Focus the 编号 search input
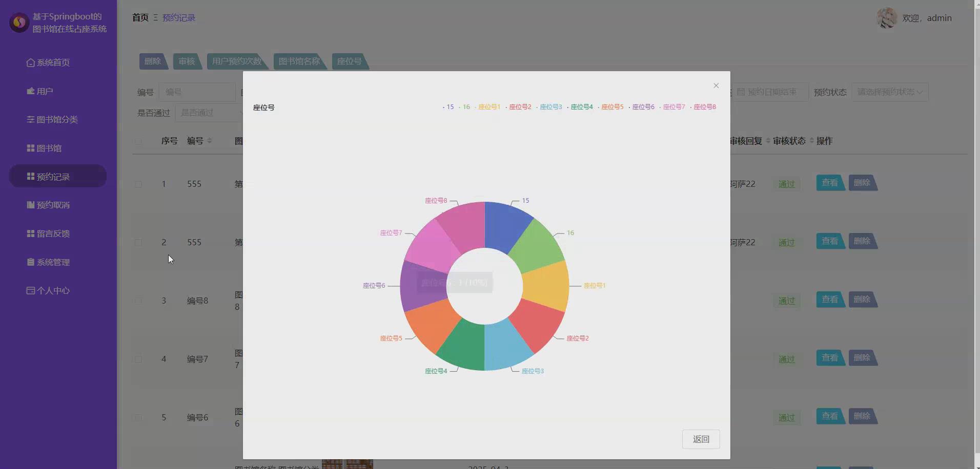The height and width of the screenshot is (469, 980). pyautogui.click(x=197, y=92)
